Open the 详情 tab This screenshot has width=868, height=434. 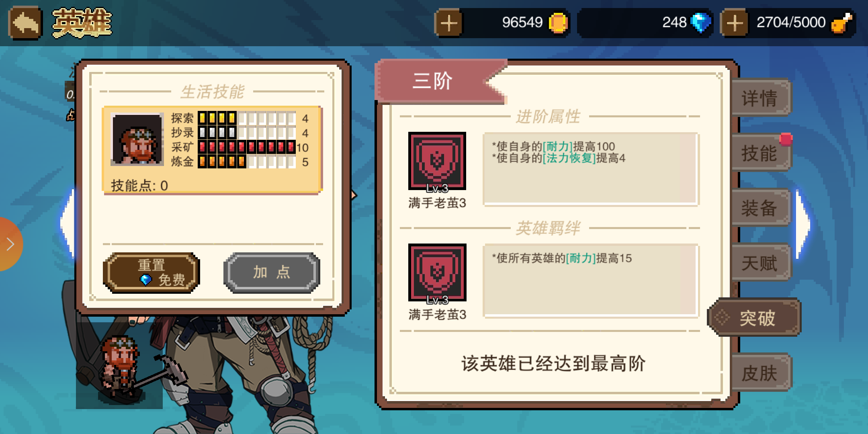click(x=761, y=98)
